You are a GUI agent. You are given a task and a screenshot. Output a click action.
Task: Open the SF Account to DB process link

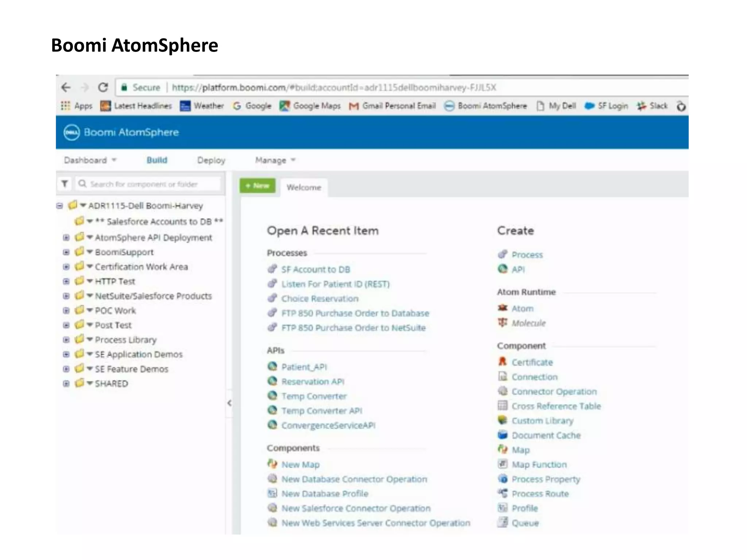(x=316, y=269)
